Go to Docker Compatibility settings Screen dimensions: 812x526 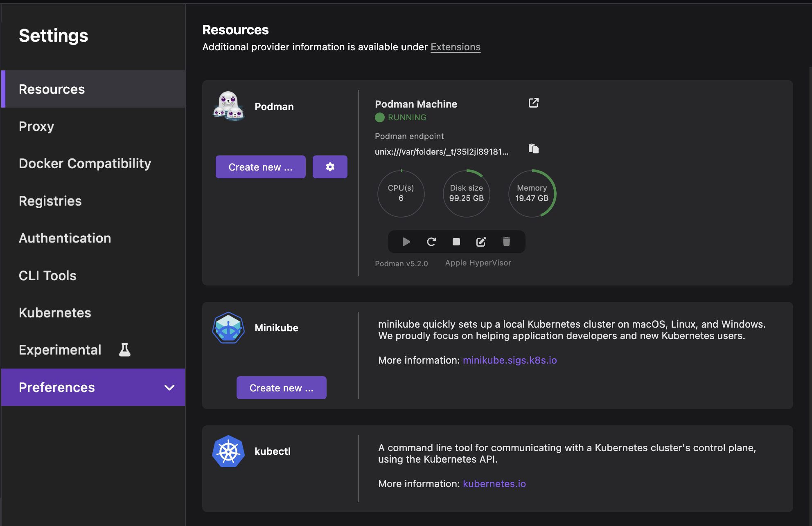85,164
